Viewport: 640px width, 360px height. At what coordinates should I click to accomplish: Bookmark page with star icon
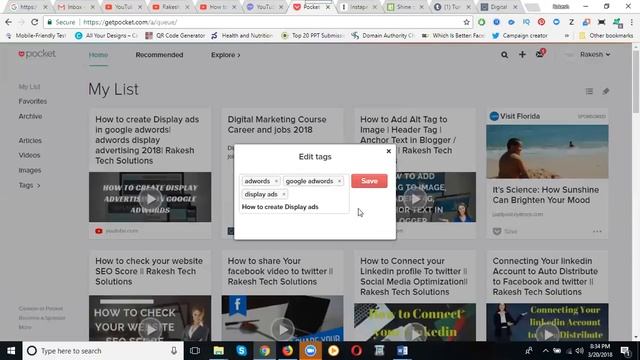pyautogui.click(x=467, y=22)
